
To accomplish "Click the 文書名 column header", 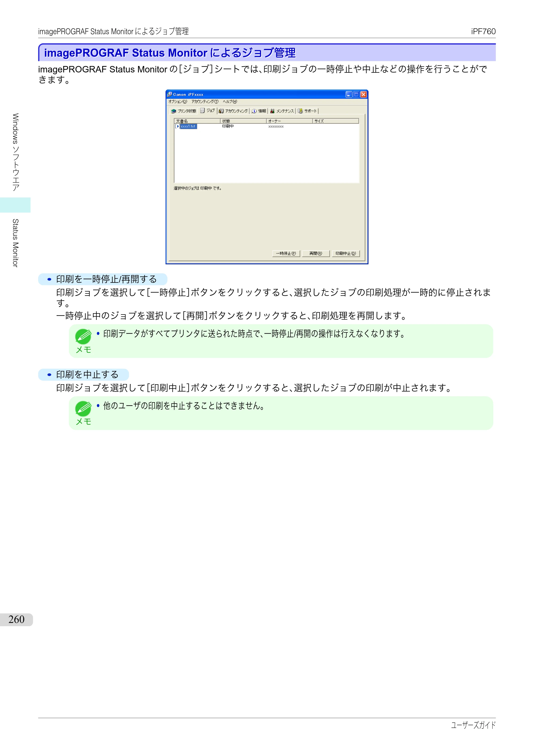I will point(197,121).
